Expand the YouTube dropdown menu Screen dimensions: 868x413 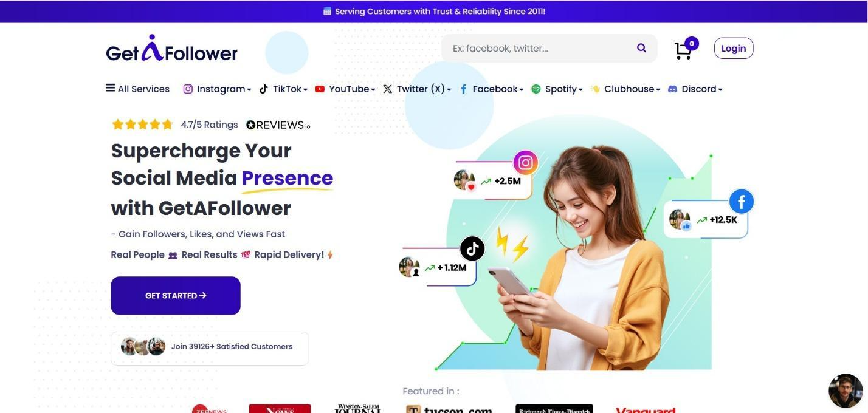coord(345,89)
